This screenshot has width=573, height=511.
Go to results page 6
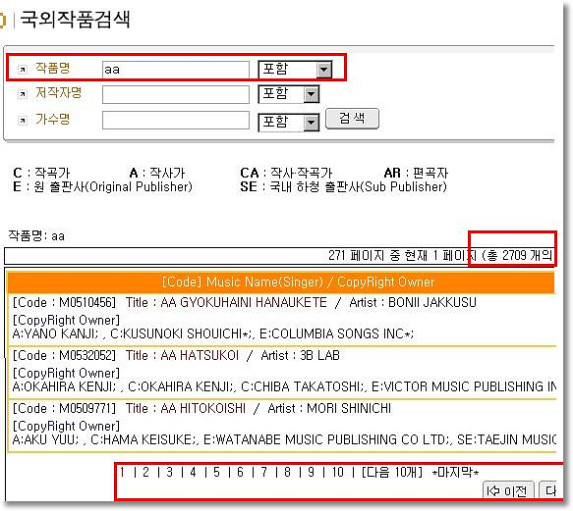[240, 472]
